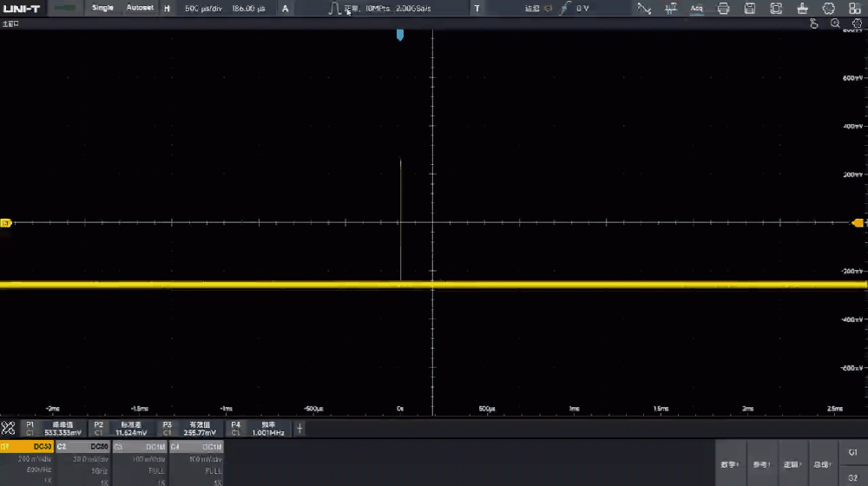Viewport: 868px width, 486px height.
Task: Click the cursor measurement icon in top toolbar
Action: (x=644, y=8)
